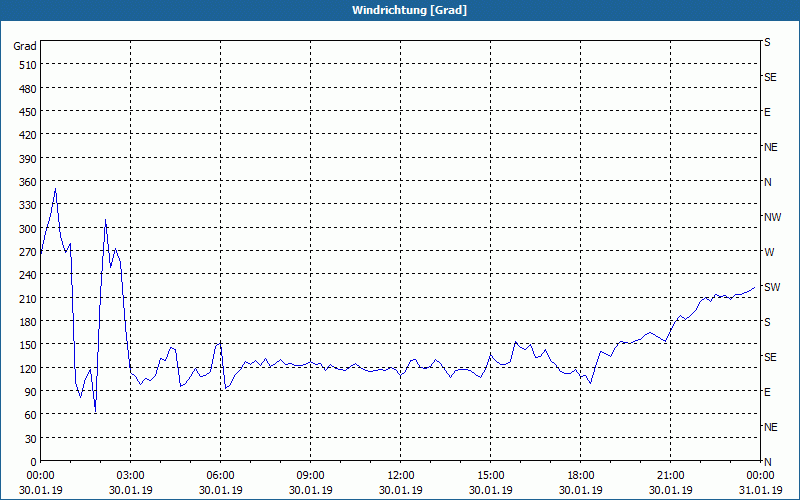This screenshot has width=800, height=500.
Task: Click the 60 value on the left axis
Action: tap(31, 416)
